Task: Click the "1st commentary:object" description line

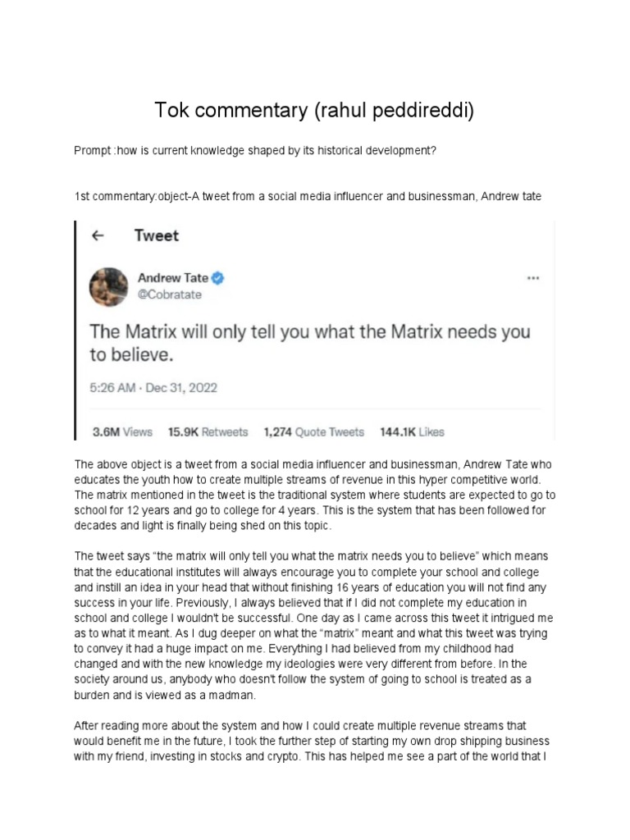Action: click(x=308, y=197)
